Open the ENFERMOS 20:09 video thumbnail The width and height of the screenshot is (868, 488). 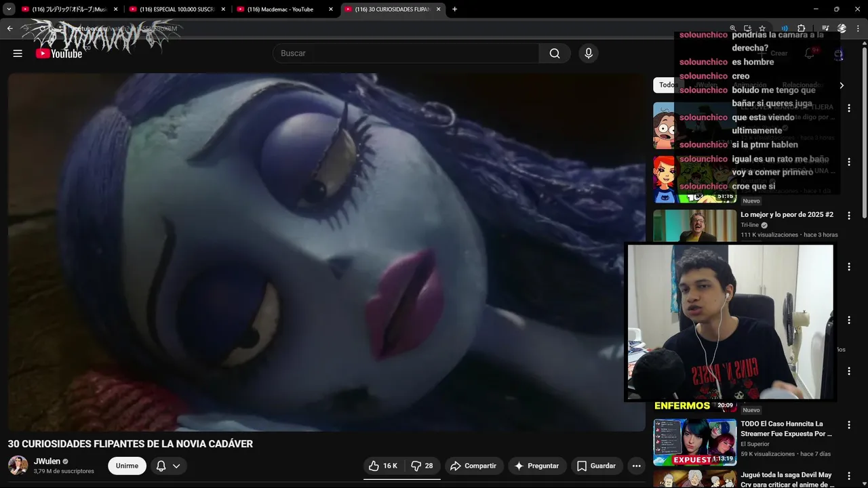(694, 405)
